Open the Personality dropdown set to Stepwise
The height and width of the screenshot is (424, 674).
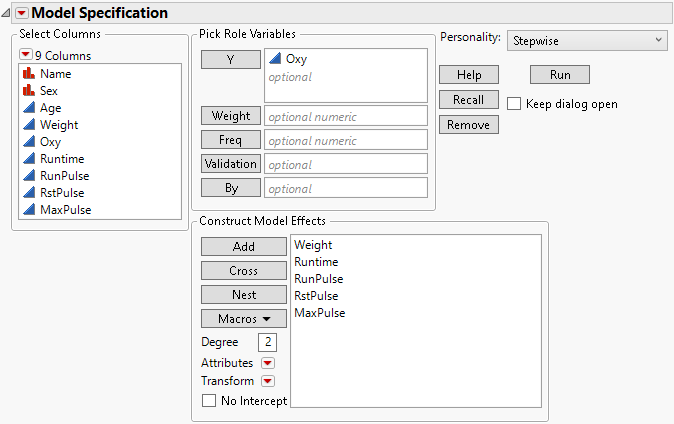(x=586, y=40)
